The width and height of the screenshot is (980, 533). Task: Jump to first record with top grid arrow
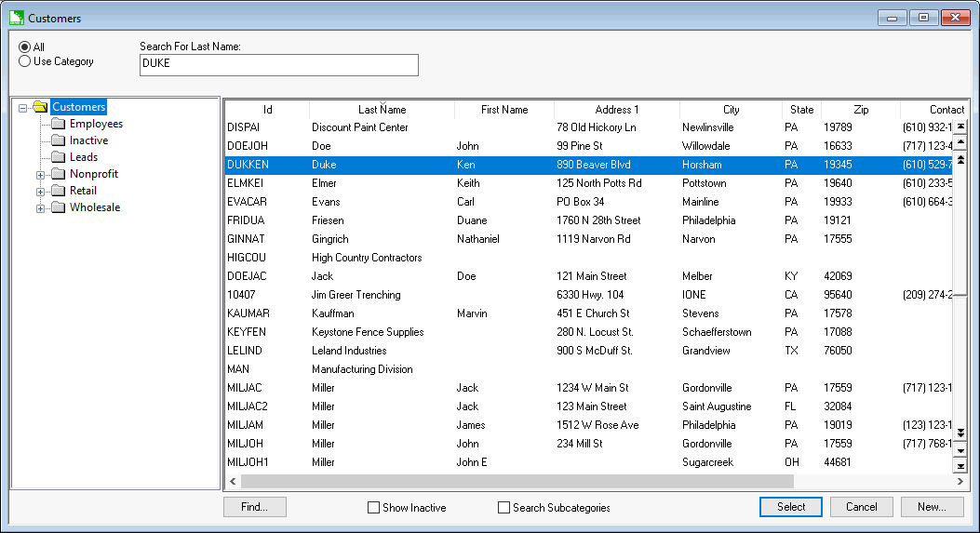click(960, 126)
